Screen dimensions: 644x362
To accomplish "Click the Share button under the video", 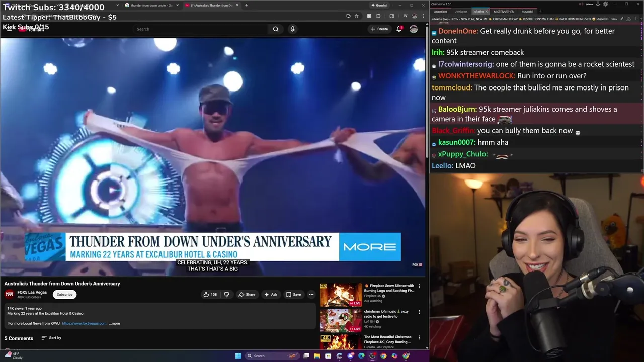I will 247,294.
